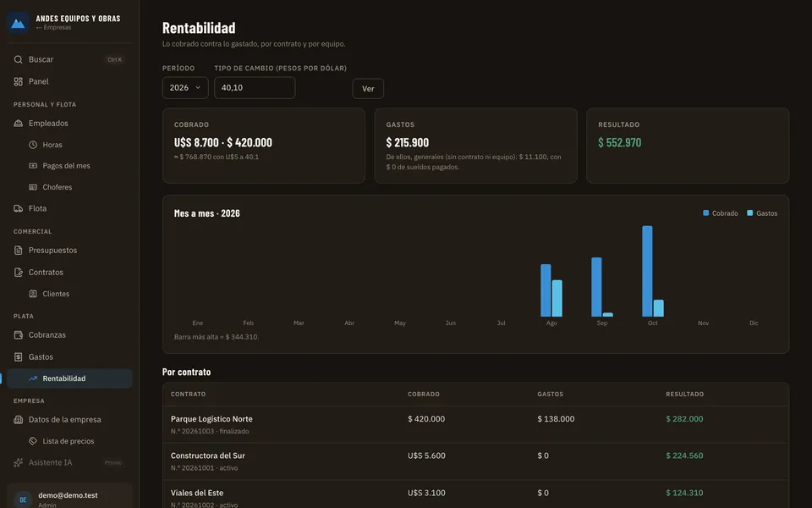The width and height of the screenshot is (812, 508).
Task: Click the Cobrado legend color swatch
Action: 705,213
